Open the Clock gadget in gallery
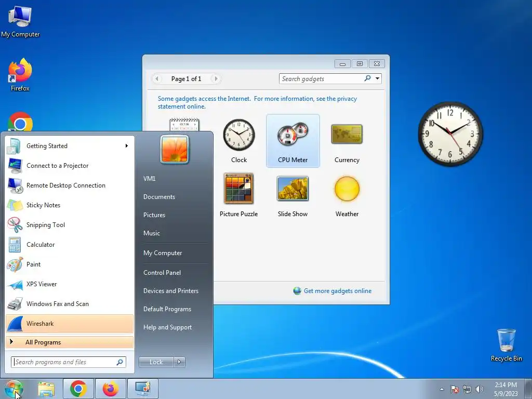 pyautogui.click(x=239, y=141)
